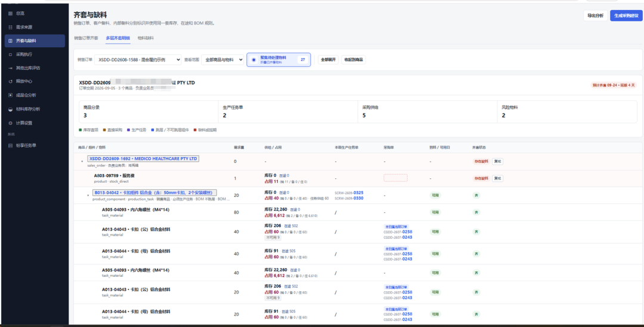The image size is (644, 327).
Task: Open 材料库存分析 in the sidebar
Action: tap(35, 109)
